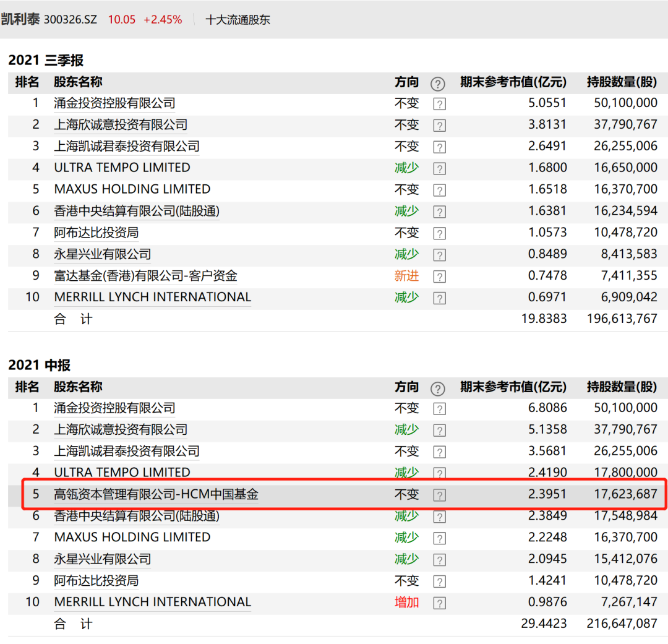Click help icon in 2021 中报 header
The image size is (668, 644).
pyautogui.click(x=438, y=389)
